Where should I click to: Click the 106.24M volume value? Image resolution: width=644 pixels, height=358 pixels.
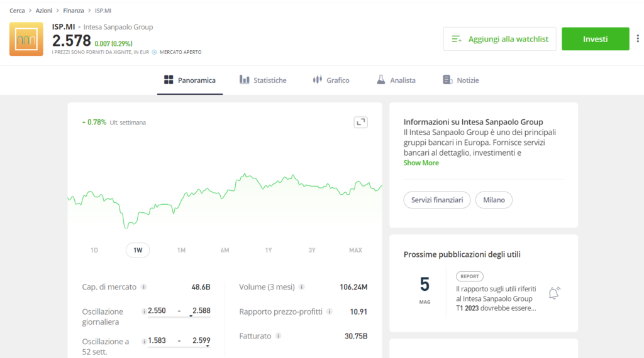(353, 287)
